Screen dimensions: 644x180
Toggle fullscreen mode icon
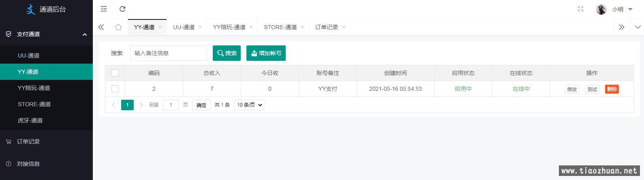click(x=580, y=9)
